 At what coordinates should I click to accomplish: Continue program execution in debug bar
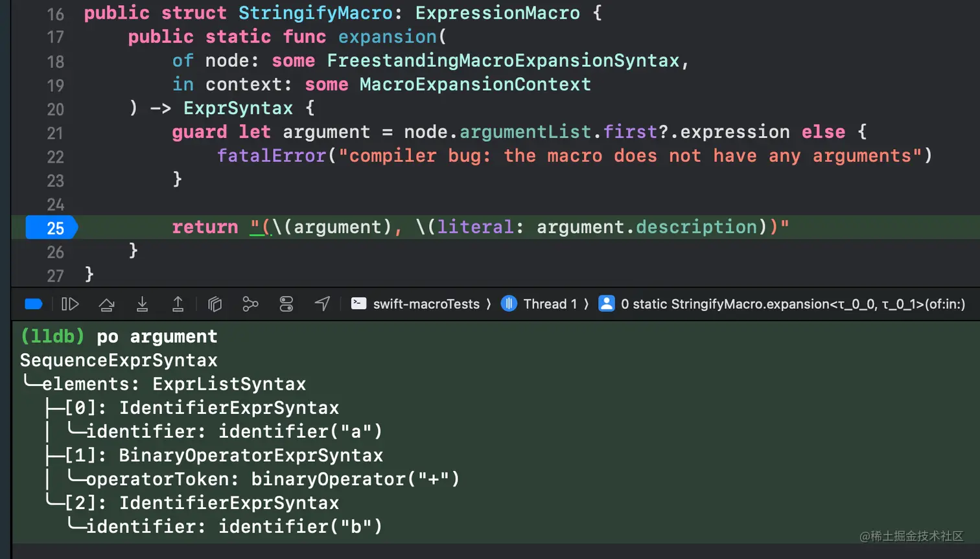(x=70, y=304)
